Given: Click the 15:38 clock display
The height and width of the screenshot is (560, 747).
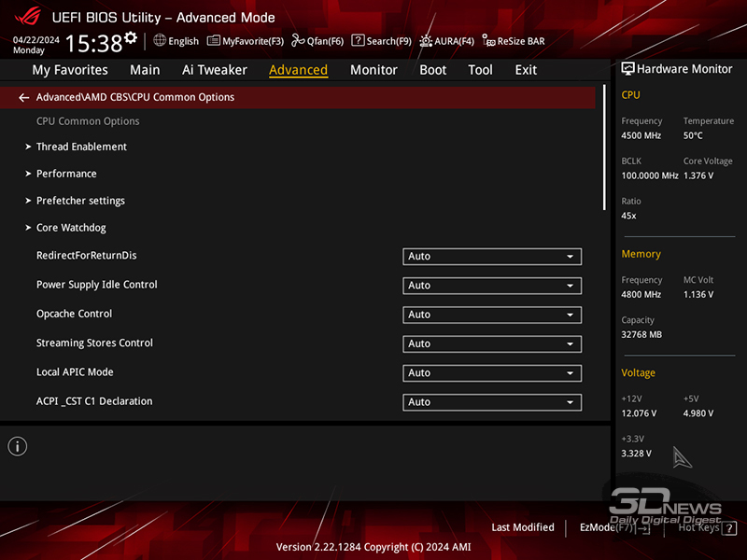Looking at the screenshot, I should coord(94,43).
